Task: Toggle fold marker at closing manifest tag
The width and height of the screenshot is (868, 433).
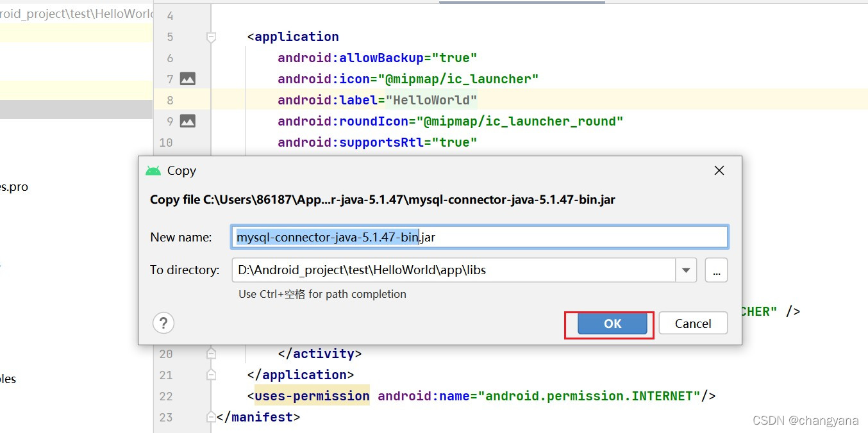Action: point(211,417)
